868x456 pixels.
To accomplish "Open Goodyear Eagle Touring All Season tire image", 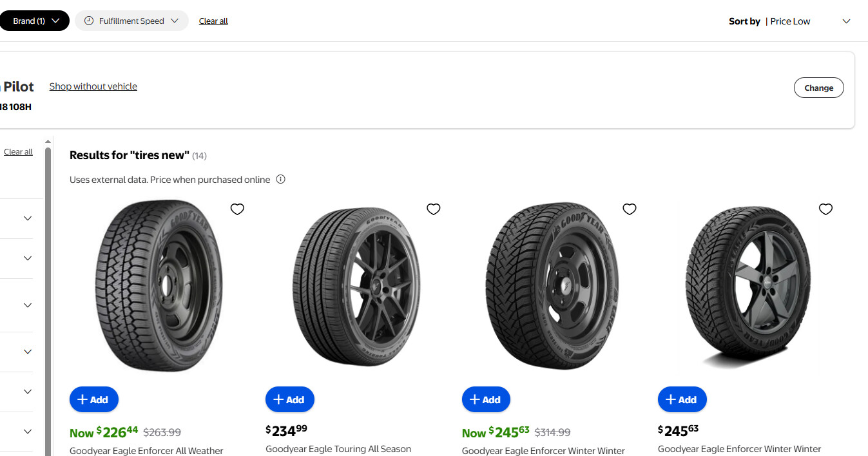I will (356, 287).
